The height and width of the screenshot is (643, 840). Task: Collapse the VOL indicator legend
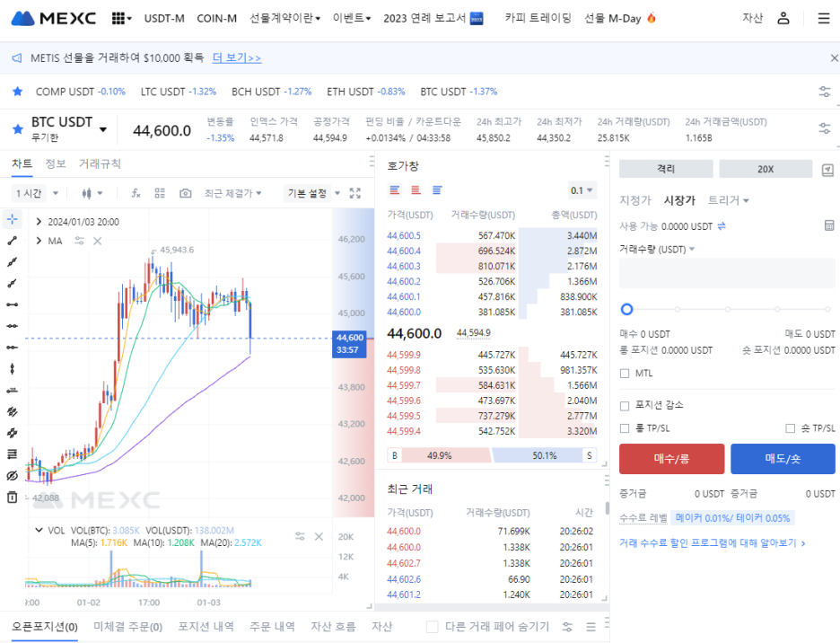click(39, 531)
